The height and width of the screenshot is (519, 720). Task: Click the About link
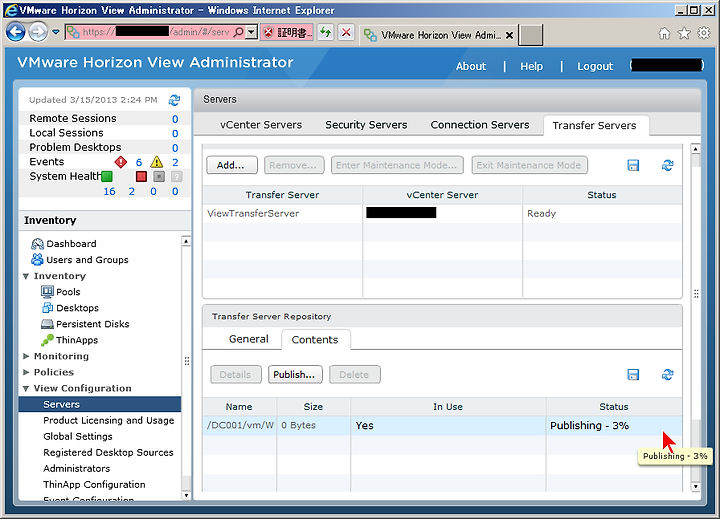471,66
